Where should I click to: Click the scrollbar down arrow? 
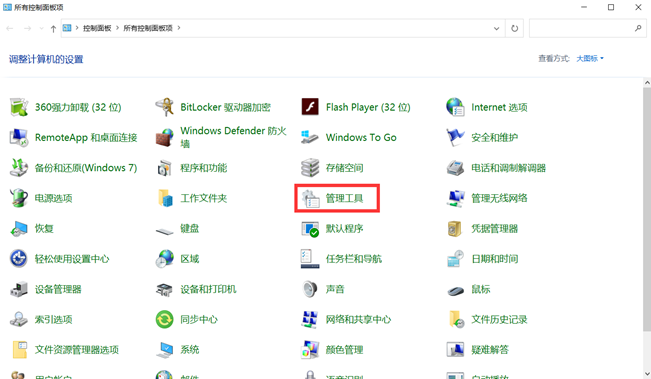[647, 374]
